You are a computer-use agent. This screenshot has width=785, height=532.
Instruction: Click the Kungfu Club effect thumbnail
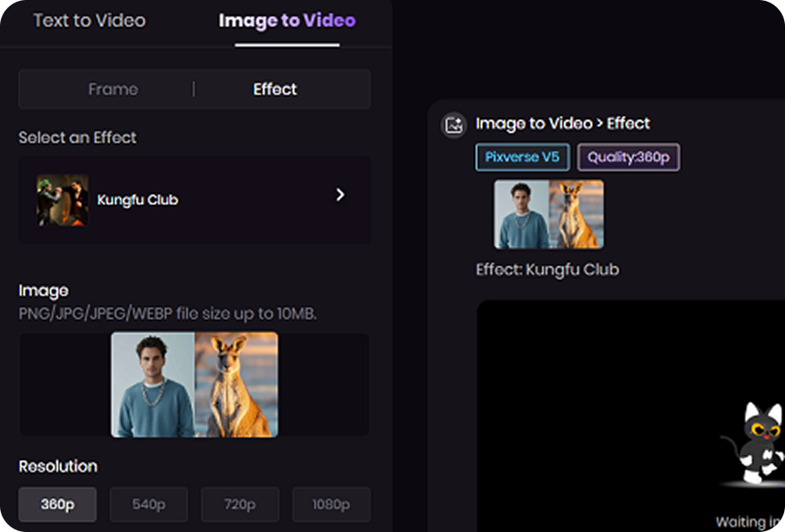[x=62, y=199]
